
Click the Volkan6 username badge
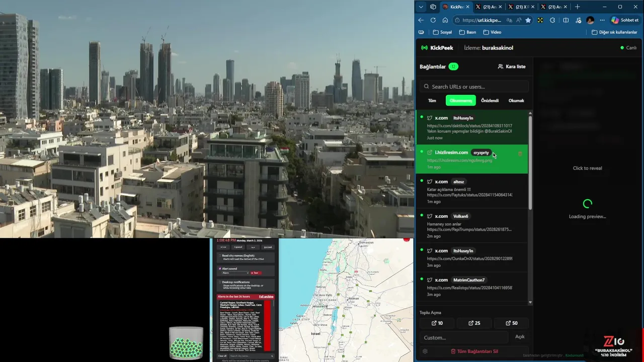coord(460,216)
